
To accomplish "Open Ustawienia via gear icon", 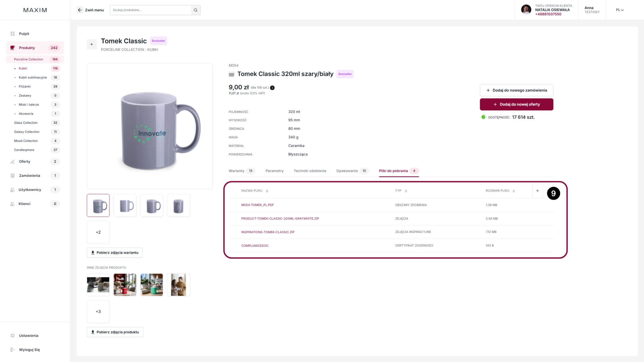I will [x=13, y=336].
